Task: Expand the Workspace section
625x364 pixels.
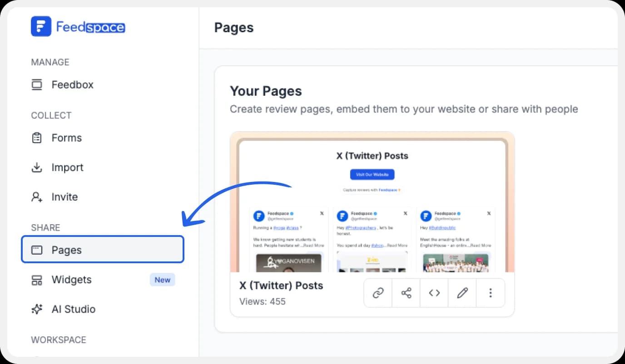Action: pyautogui.click(x=59, y=339)
